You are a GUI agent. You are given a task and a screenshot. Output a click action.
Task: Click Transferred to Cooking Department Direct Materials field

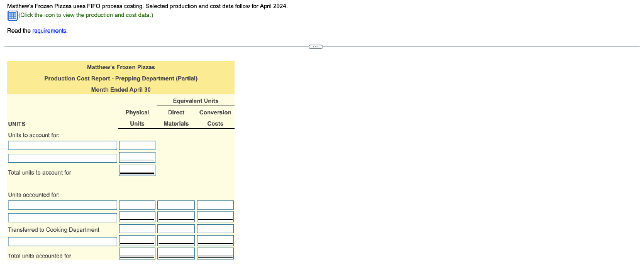point(176,229)
